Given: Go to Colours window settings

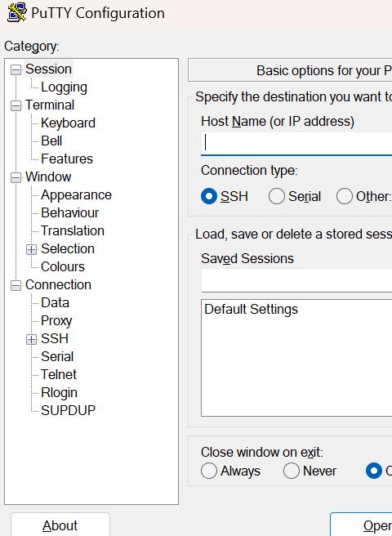Looking at the screenshot, I should [63, 266].
